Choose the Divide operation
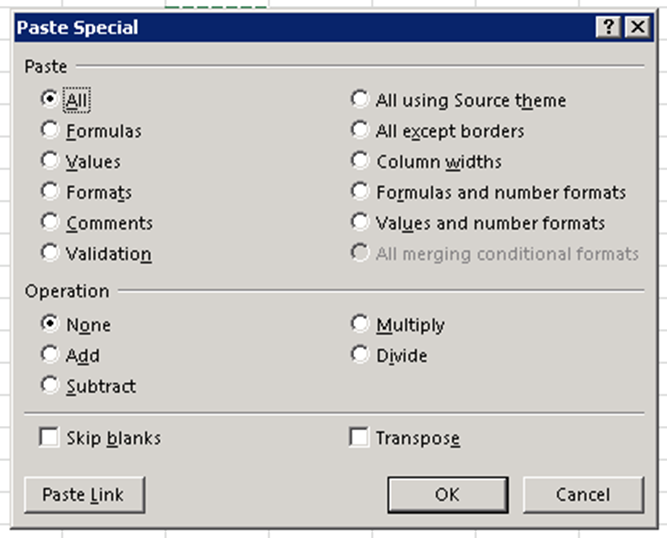 point(360,355)
